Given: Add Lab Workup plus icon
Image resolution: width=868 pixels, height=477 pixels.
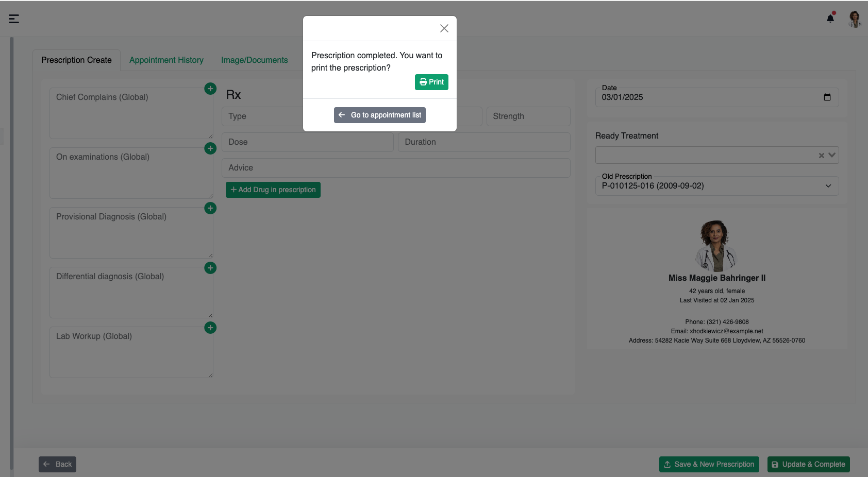Looking at the screenshot, I should click(x=210, y=328).
